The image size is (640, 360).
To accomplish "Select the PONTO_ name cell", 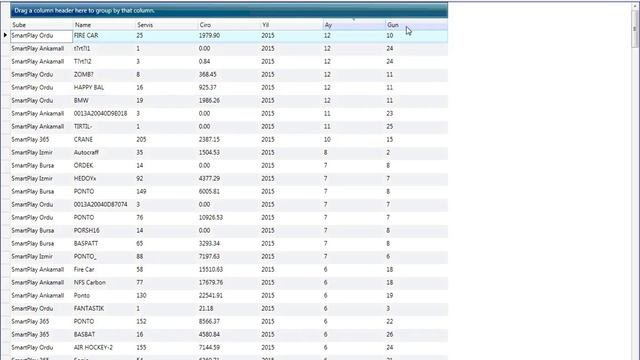I will tap(104, 257).
